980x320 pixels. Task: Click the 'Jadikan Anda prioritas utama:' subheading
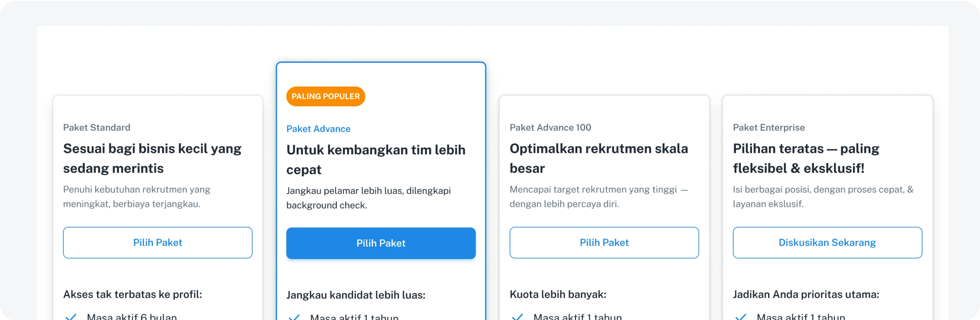pos(806,294)
